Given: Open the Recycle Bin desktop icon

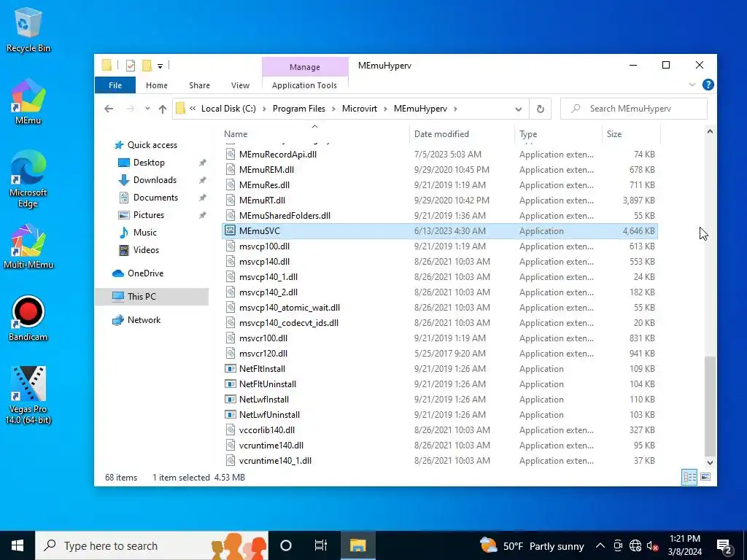Looking at the screenshot, I should tap(28, 29).
